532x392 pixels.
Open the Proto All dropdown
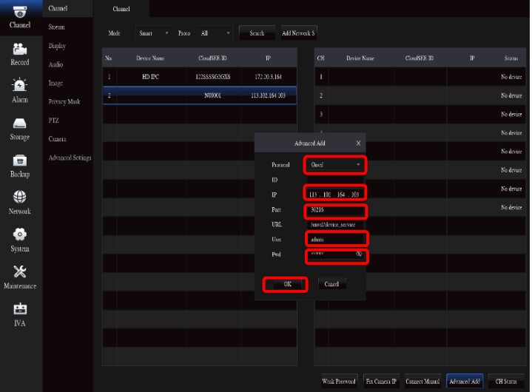point(216,33)
